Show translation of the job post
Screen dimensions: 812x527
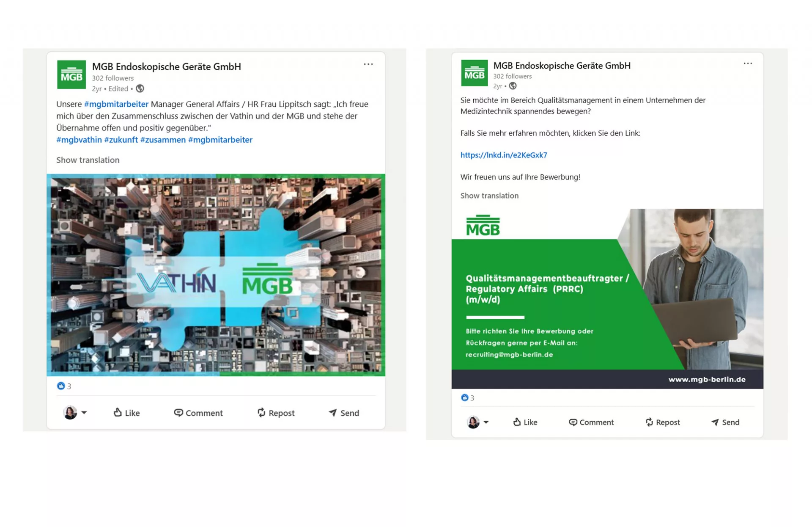click(x=489, y=196)
